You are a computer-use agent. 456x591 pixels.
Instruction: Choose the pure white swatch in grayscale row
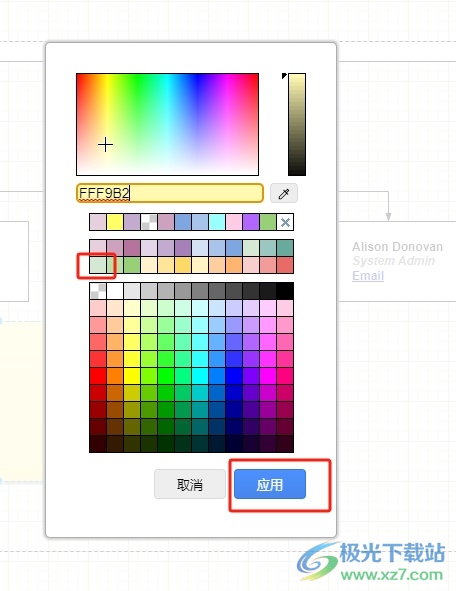click(115, 291)
